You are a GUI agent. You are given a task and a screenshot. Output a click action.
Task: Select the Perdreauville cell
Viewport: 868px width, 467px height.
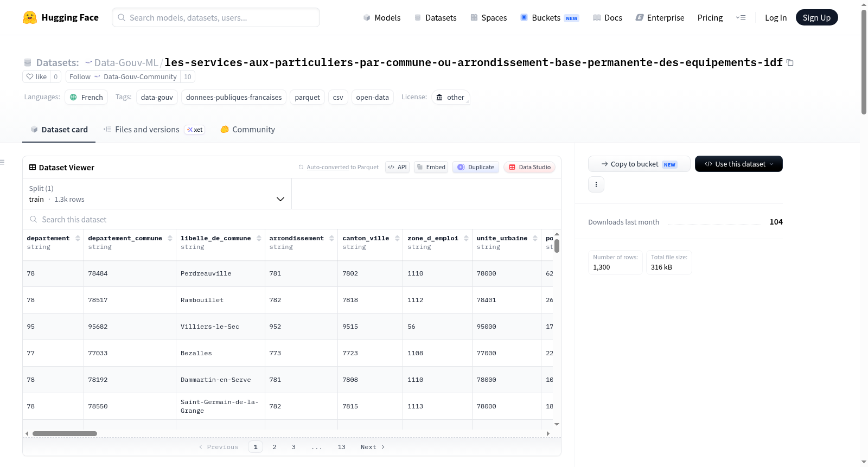tap(220, 273)
